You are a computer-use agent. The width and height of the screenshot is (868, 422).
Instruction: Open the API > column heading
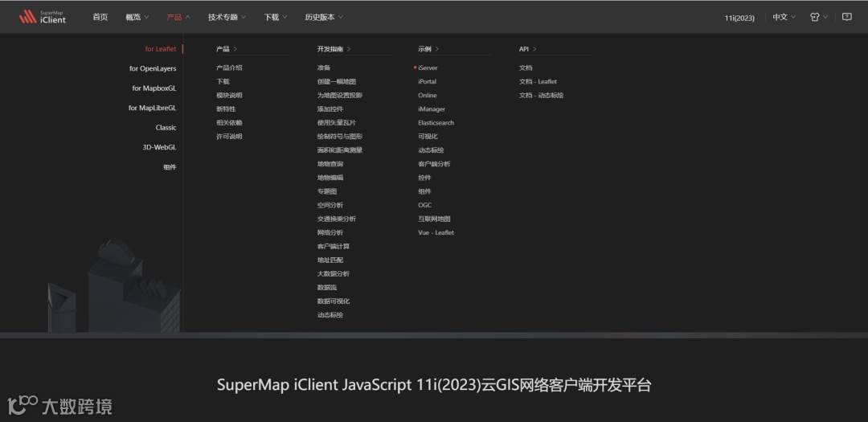(527, 49)
